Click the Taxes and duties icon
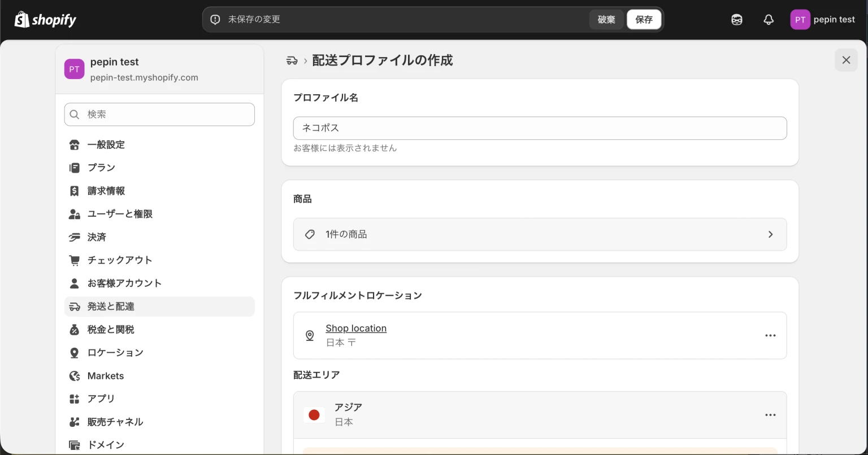 (74, 330)
